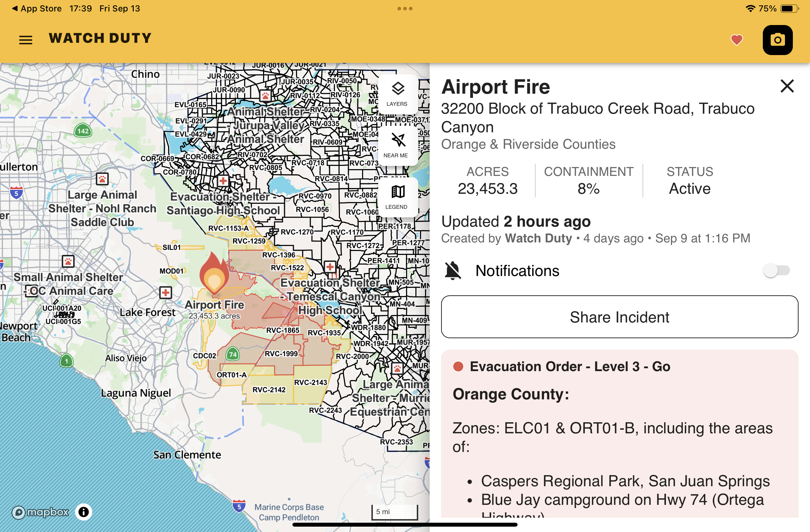Tap the red heart donate icon
The height and width of the screenshot is (532, 810).
pyautogui.click(x=736, y=40)
